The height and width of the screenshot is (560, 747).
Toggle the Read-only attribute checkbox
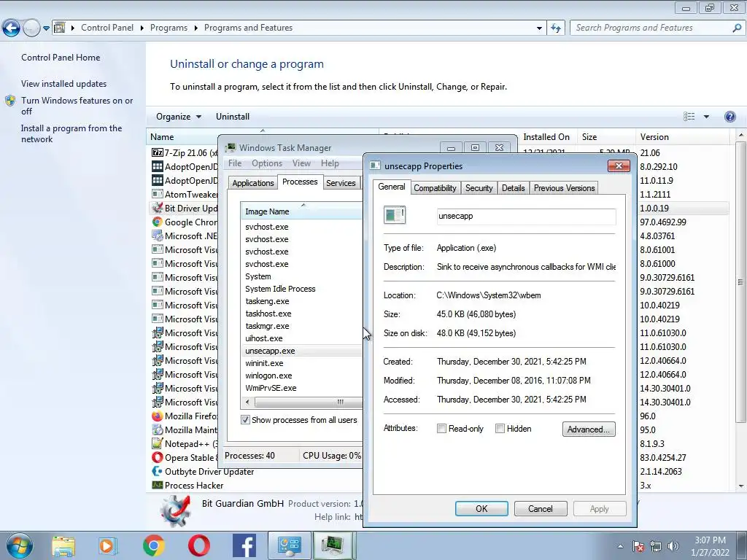coord(441,429)
